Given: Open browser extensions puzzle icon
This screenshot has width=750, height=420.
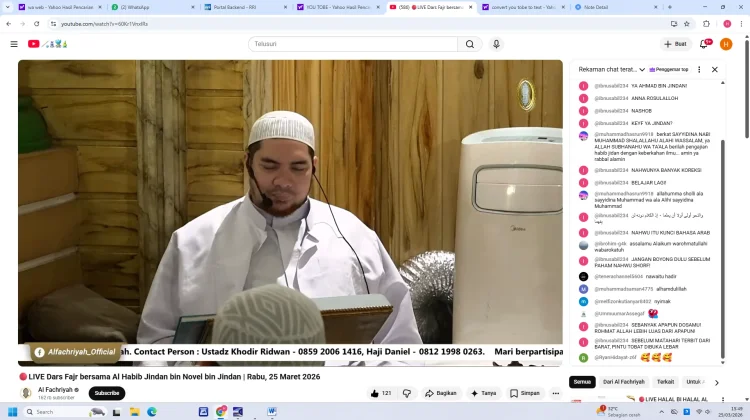Looking at the screenshot, I should 706,23.
